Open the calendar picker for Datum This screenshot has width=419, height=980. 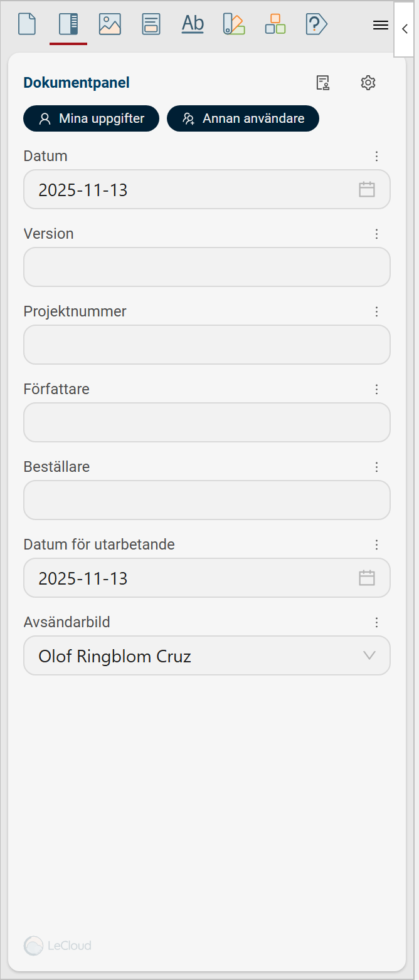click(x=367, y=189)
